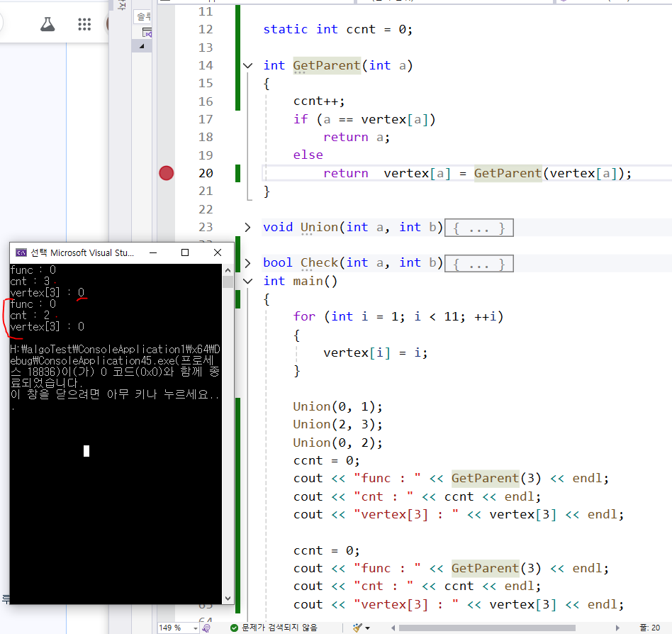Click line number 20 in the gutter
The height and width of the screenshot is (634, 672).
[x=206, y=174]
